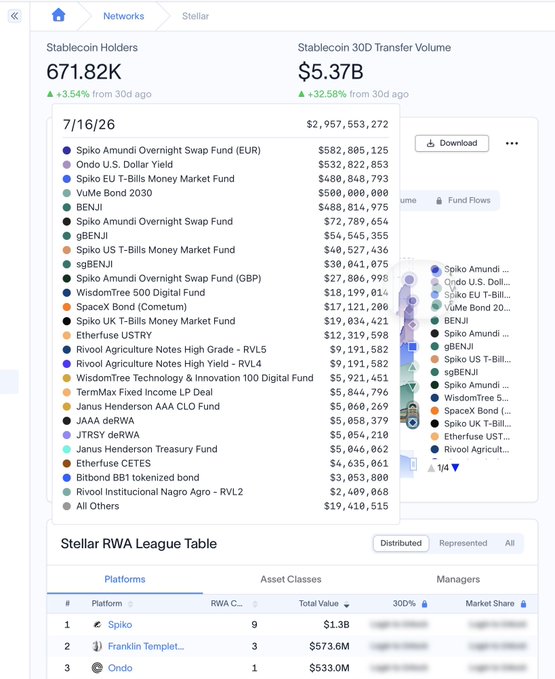555x679 pixels.
Task: Switch to the Platforms tab
Action: (x=125, y=579)
